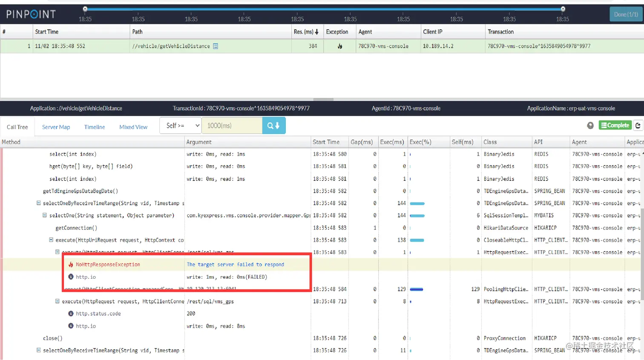This screenshot has width=644, height=360.
Task: Select the transaction row path //vehicle/getVehicleDistance
Action: [x=171, y=46]
